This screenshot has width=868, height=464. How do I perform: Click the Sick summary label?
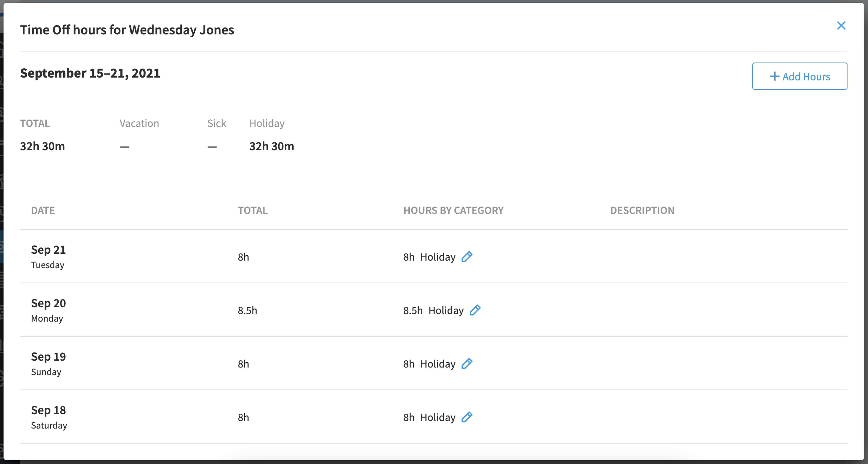[217, 123]
